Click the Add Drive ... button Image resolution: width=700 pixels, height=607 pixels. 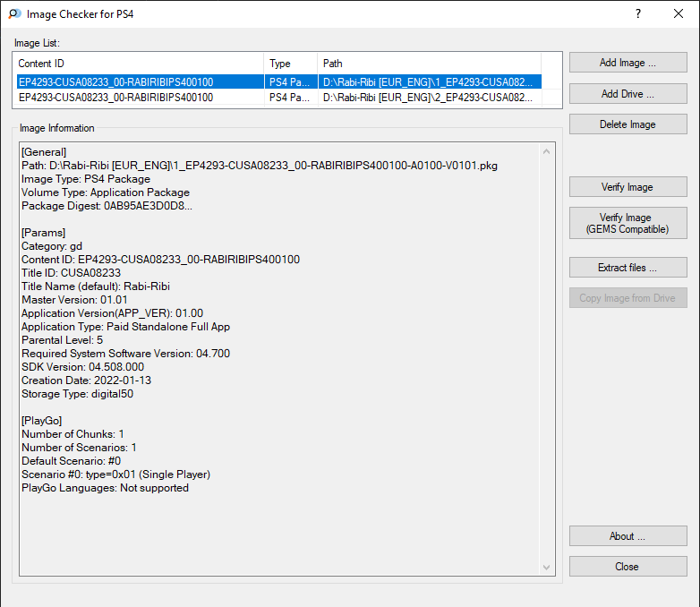pos(627,94)
